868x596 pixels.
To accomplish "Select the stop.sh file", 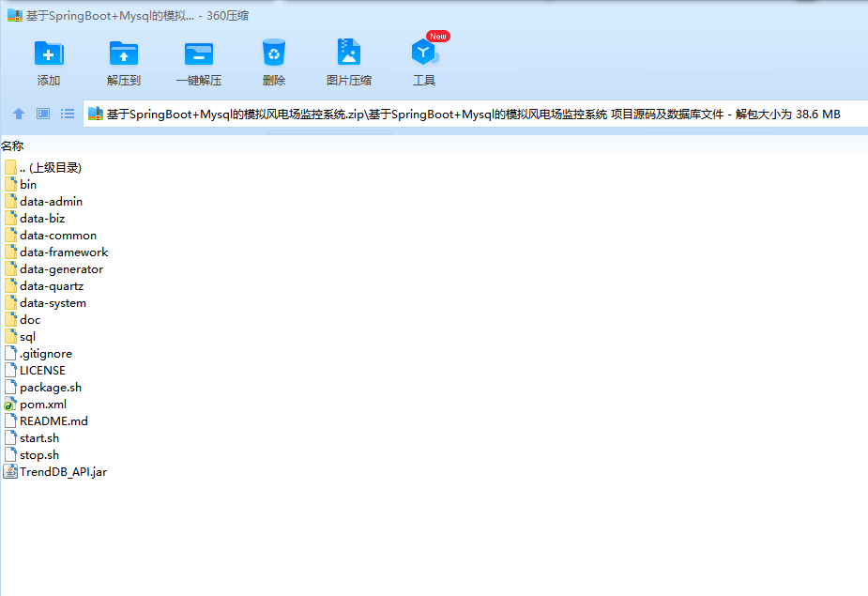I will click(x=32, y=455).
